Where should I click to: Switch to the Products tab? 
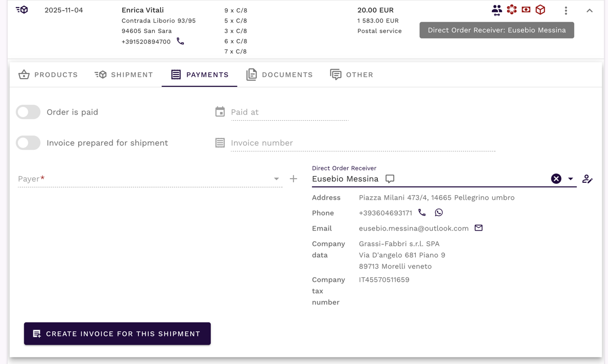coord(48,74)
